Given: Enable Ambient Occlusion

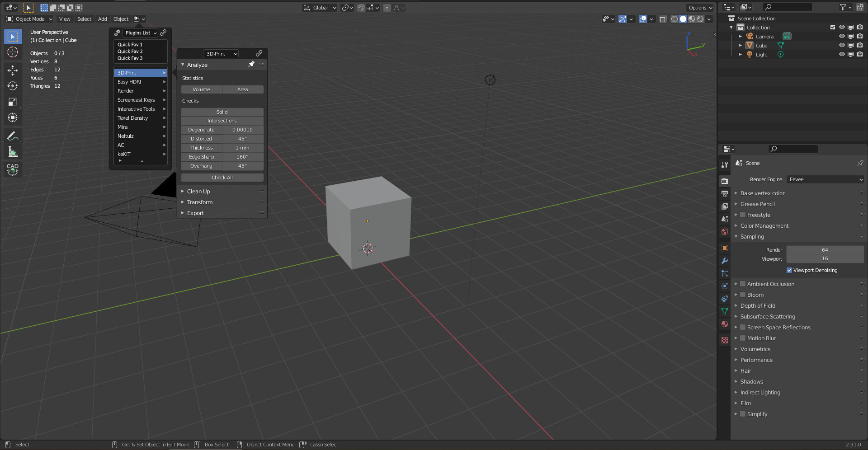Looking at the screenshot, I should 743,284.
